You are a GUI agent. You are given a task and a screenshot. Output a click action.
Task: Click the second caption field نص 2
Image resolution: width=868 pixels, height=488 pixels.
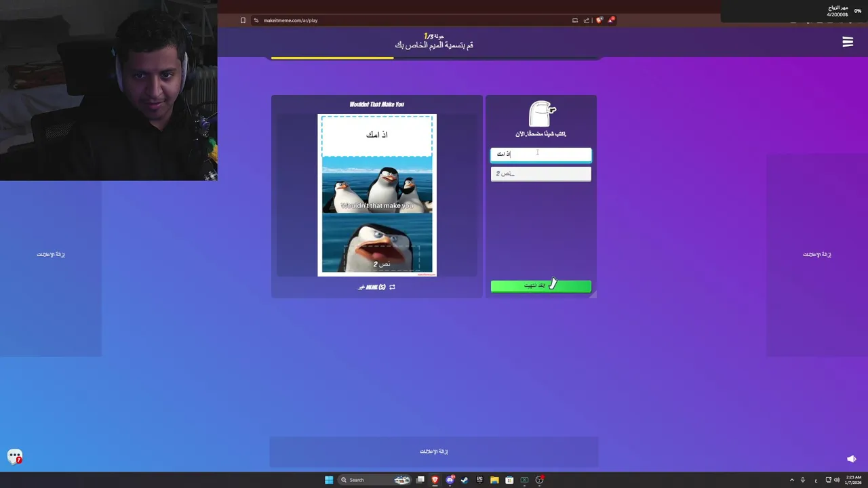[541, 174]
